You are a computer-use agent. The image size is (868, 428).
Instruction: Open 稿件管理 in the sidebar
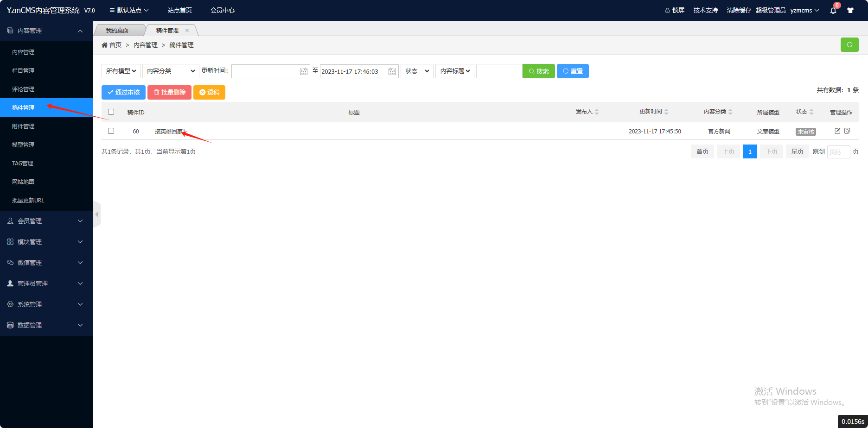(46, 107)
